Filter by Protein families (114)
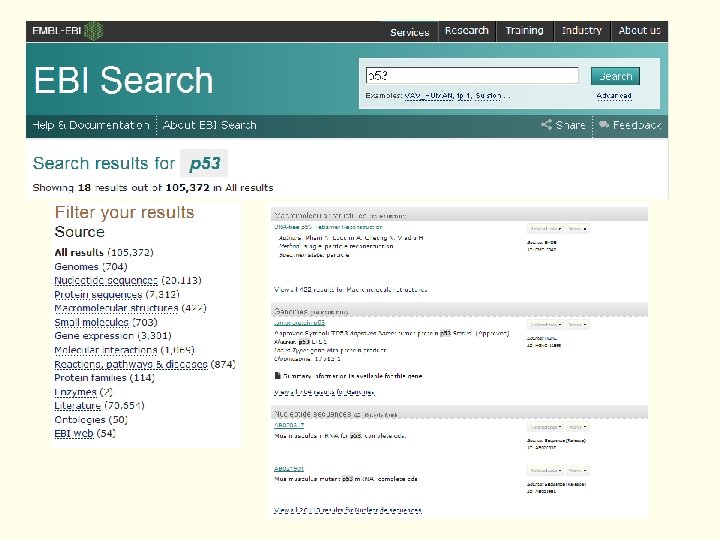The image size is (720, 540). [x=104, y=378]
